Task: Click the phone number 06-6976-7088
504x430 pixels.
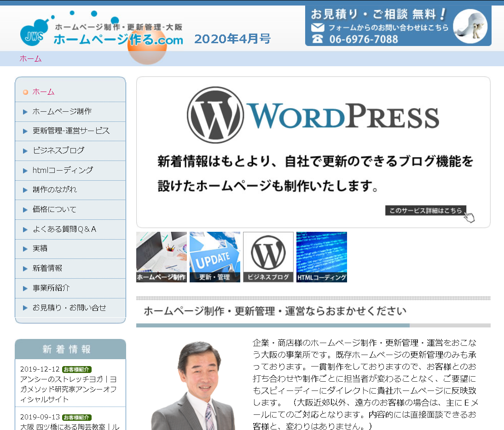Action: [x=364, y=39]
